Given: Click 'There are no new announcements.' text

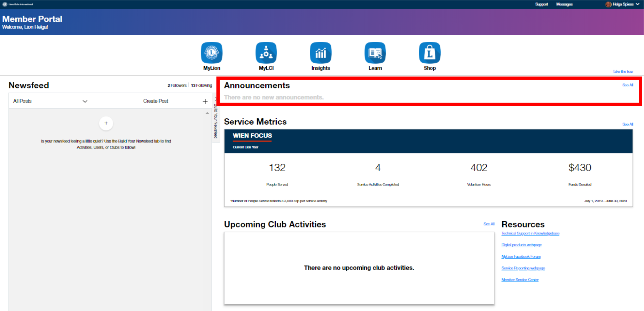Looking at the screenshot, I should [x=274, y=97].
